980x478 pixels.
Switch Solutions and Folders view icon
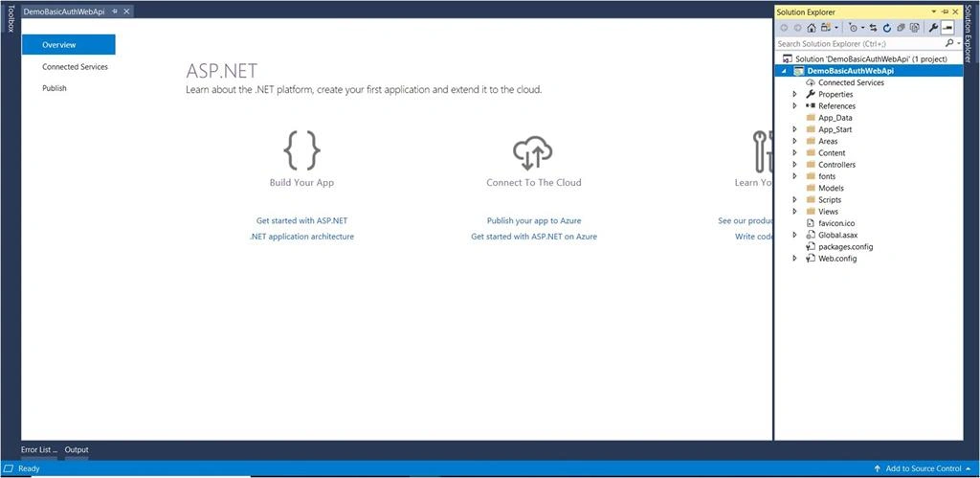(826, 28)
